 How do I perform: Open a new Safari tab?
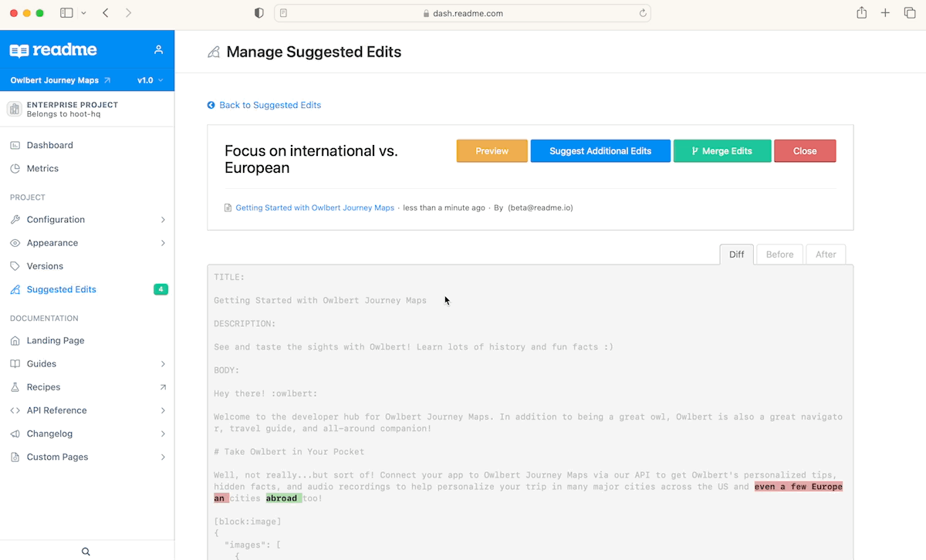pos(886,13)
